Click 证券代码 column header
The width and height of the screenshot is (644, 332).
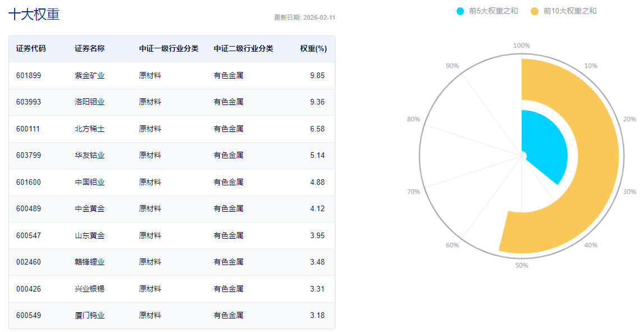coord(31,49)
